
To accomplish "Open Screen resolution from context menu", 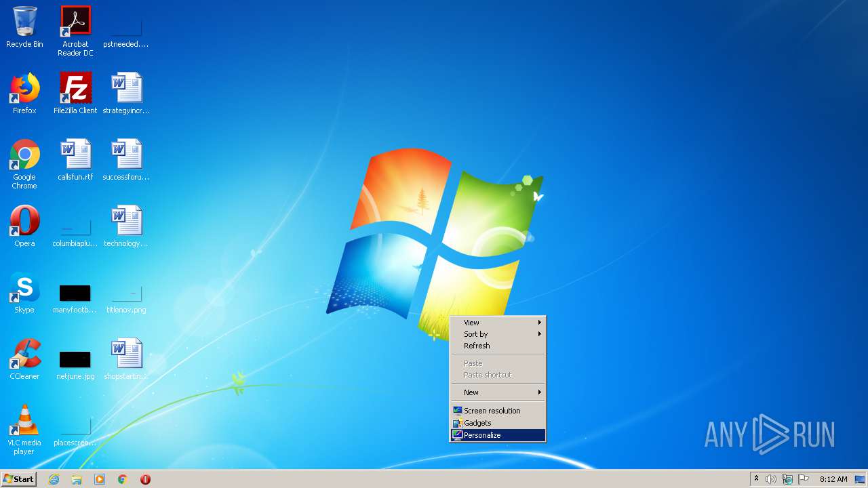I will point(498,411).
